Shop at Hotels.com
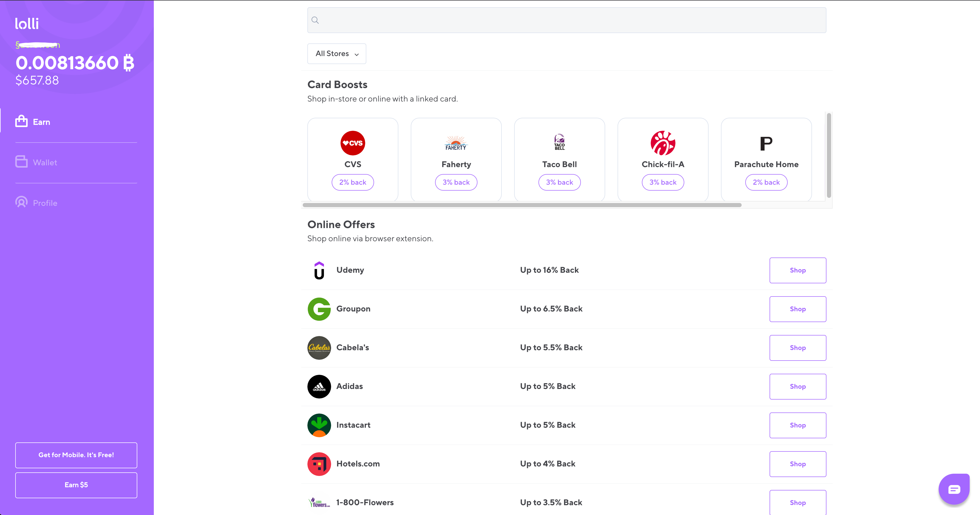The width and height of the screenshot is (980, 515). [798, 464]
